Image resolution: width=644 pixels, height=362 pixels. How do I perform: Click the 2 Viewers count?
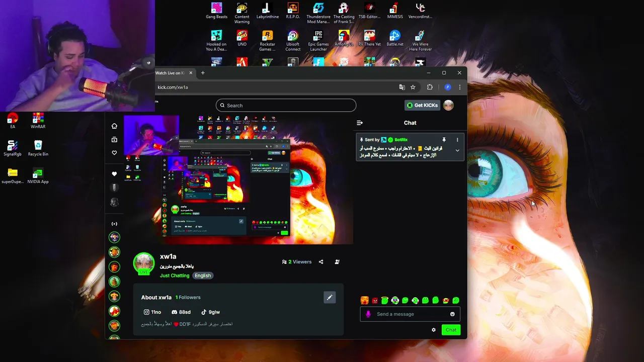297,262
